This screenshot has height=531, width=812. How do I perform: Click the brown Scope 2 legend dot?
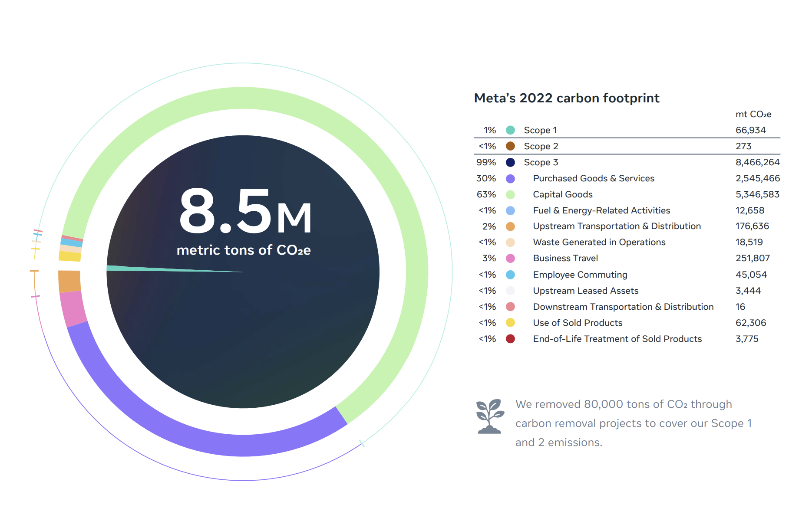click(x=510, y=146)
